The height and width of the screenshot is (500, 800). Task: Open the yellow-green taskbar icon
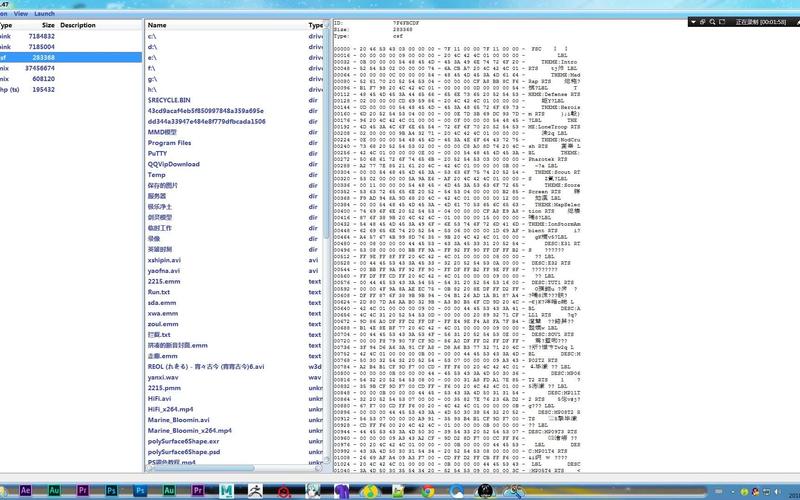(370, 491)
